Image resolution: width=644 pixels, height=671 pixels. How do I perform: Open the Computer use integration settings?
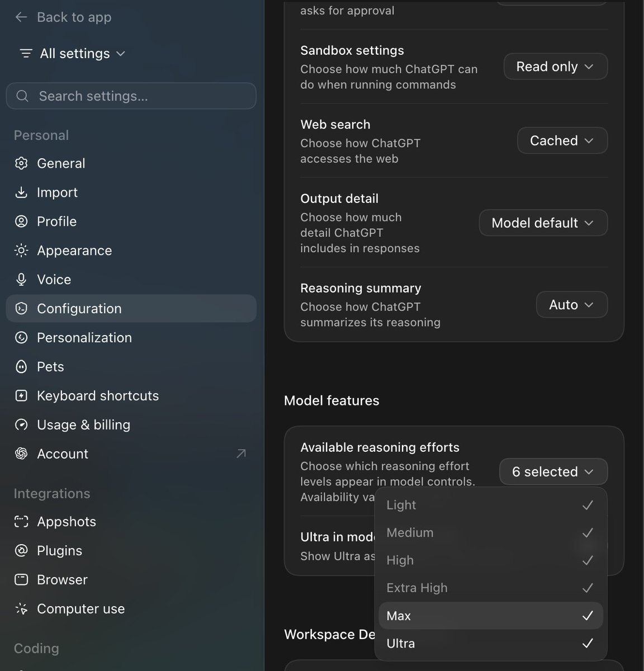131,609
